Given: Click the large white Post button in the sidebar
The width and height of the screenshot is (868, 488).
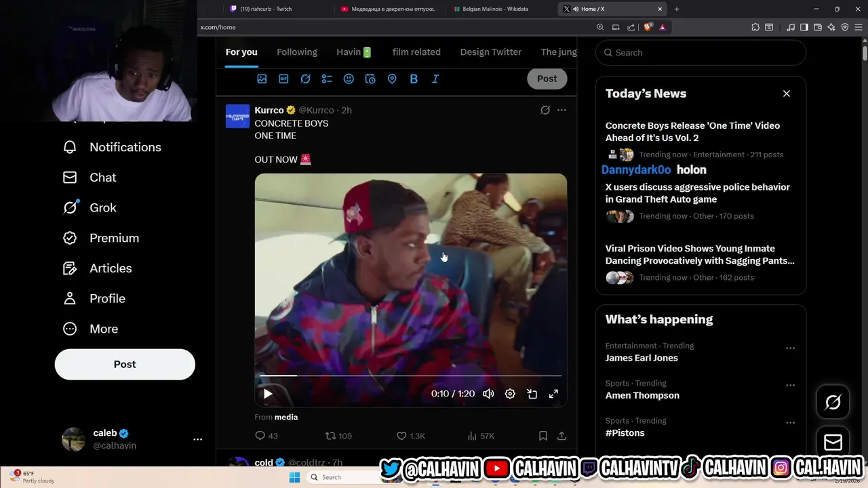Looking at the screenshot, I should tap(125, 365).
